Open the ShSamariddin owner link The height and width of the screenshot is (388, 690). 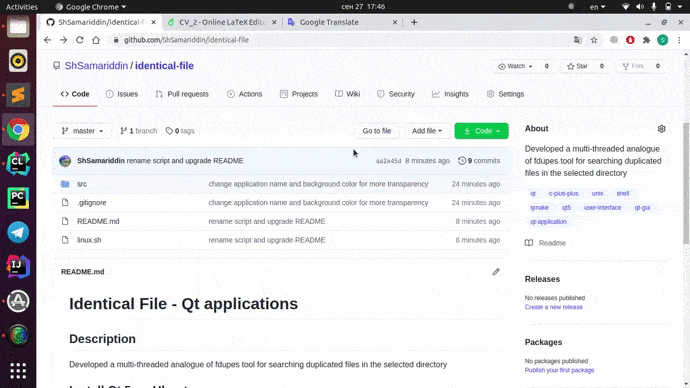(96, 66)
